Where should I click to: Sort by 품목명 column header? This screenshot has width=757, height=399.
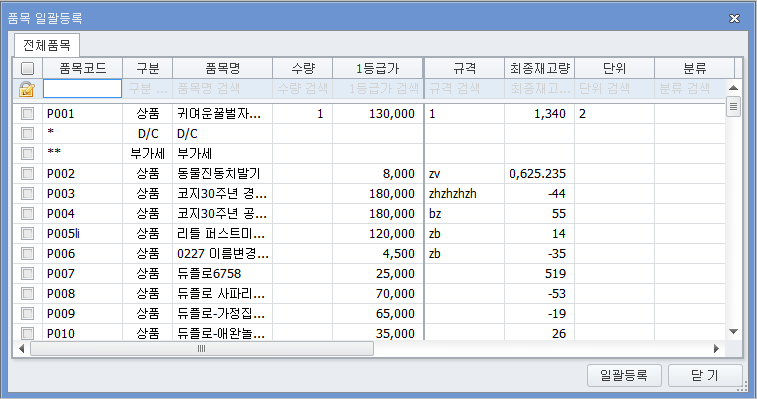[x=223, y=68]
